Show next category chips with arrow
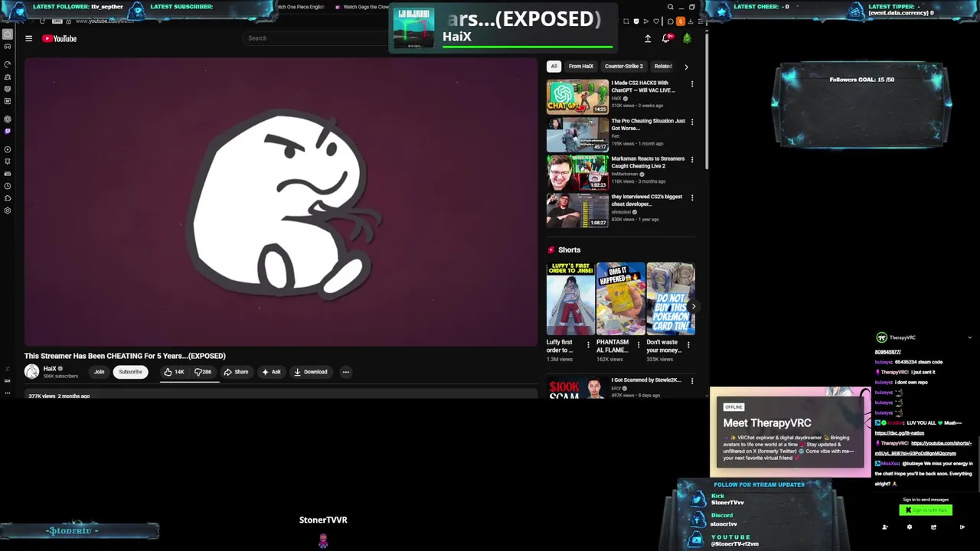Screen dimensions: 980x551 [686, 67]
